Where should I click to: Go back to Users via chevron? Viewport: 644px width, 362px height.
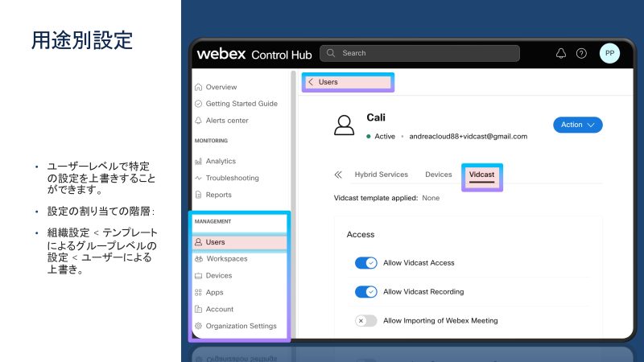click(311, 82)
